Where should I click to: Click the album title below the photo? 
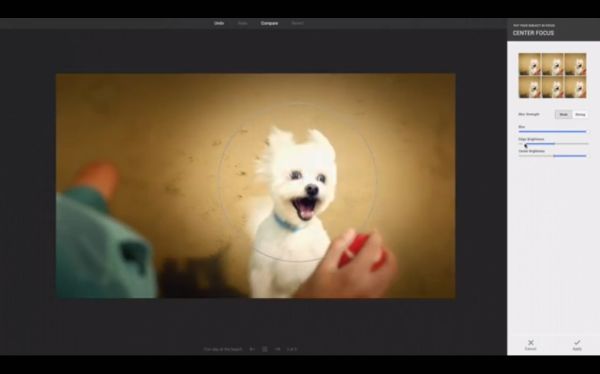(x=223, y=349)
